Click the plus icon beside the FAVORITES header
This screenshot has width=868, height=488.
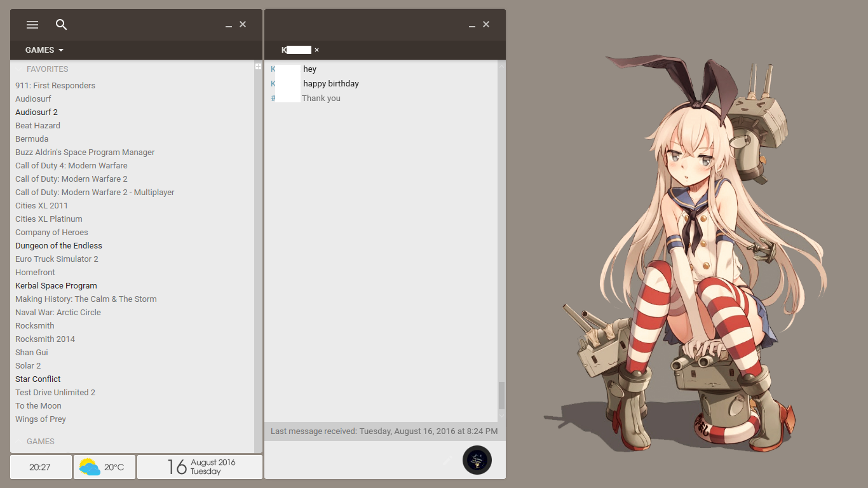258,66
